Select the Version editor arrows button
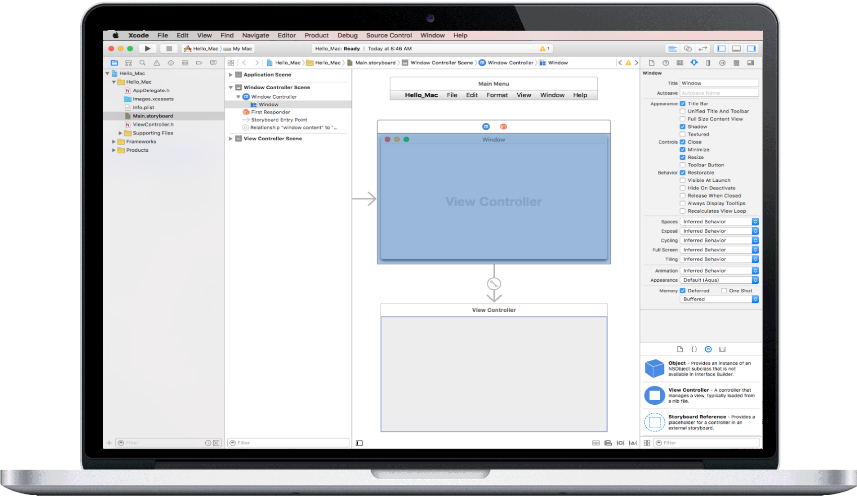 tap(703, 49)
